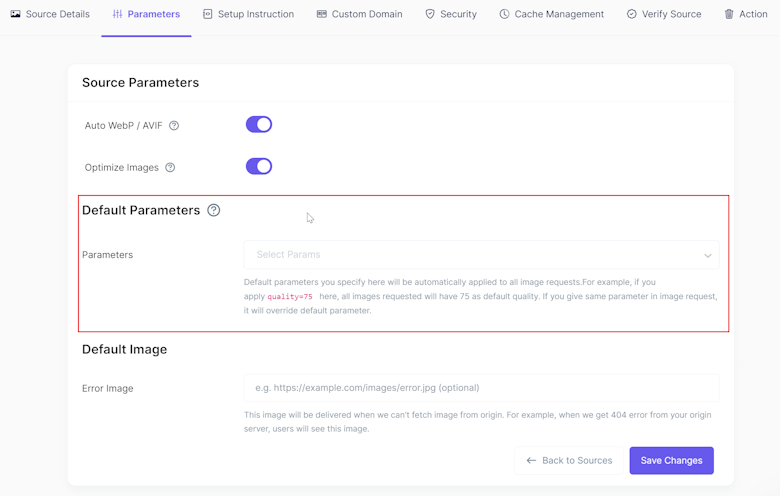Click the Security shield icon
This screenshot has width=780, height=496.
coord(430,14)
